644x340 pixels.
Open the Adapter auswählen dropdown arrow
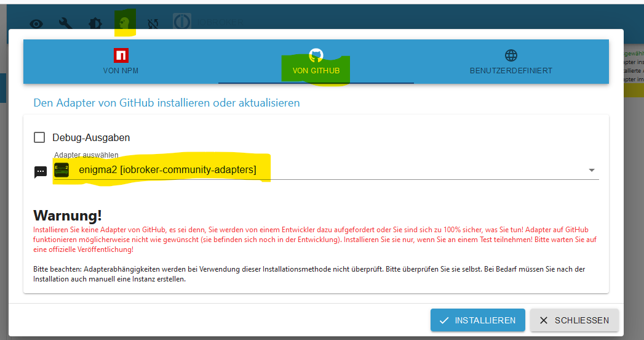pos(592,170)
